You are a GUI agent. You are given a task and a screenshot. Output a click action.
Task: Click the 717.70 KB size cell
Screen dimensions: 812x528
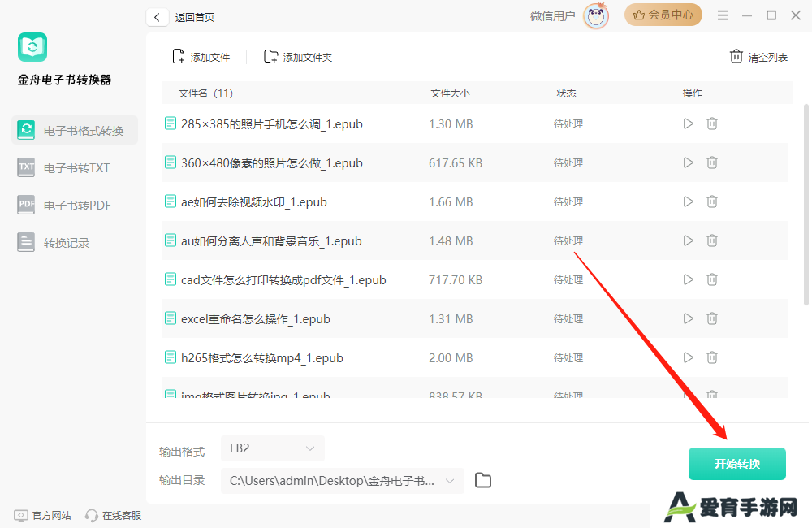[456, 279]
